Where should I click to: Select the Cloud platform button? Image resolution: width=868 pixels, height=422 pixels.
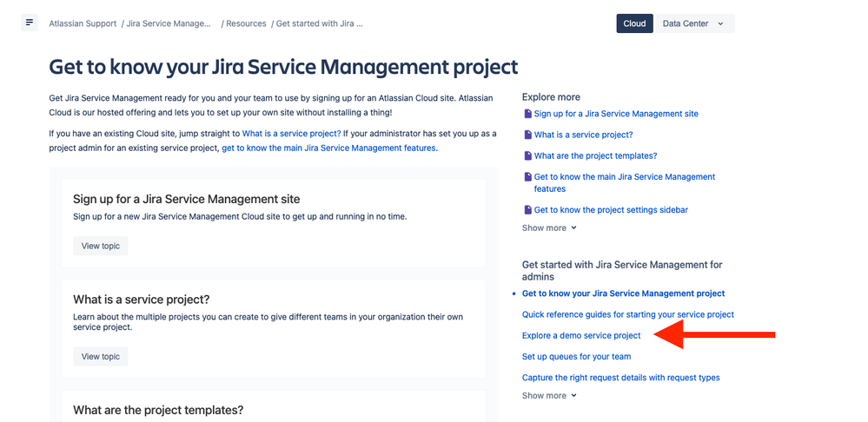click(634, 23)
